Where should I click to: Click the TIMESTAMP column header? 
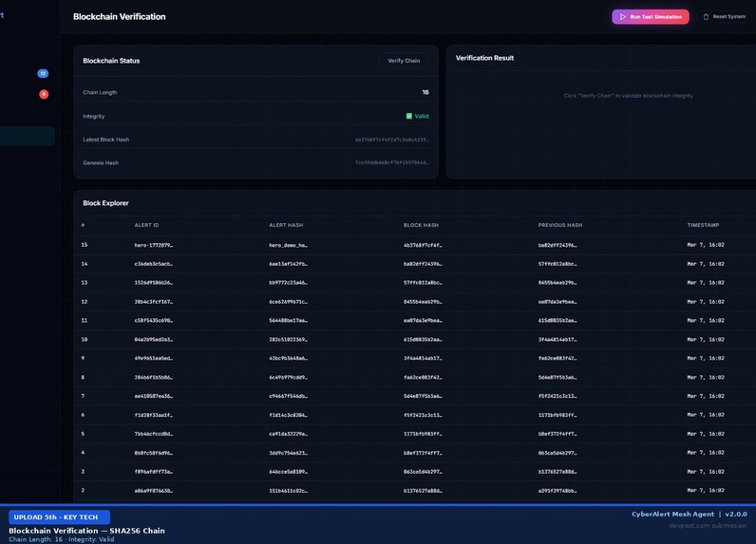703,225
